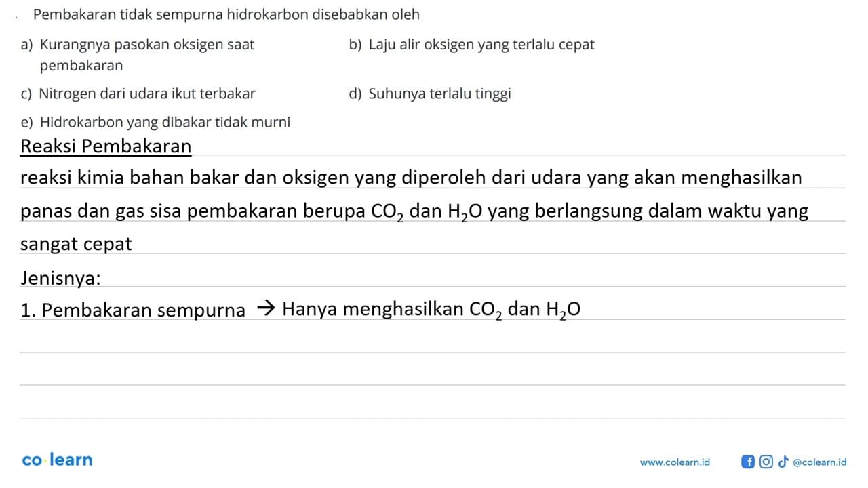Image resolution: width=868 pixels, height=488 pixels.
Task: Click the line starting 'panas dan gas sisa'
Action: (x=414, y=211)
